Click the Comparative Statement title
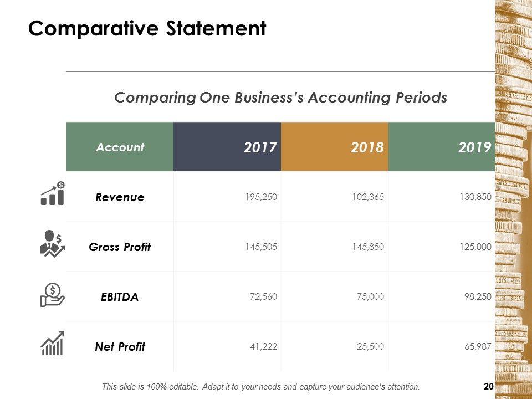Screen dimensions: 532x399 [147, 28]
